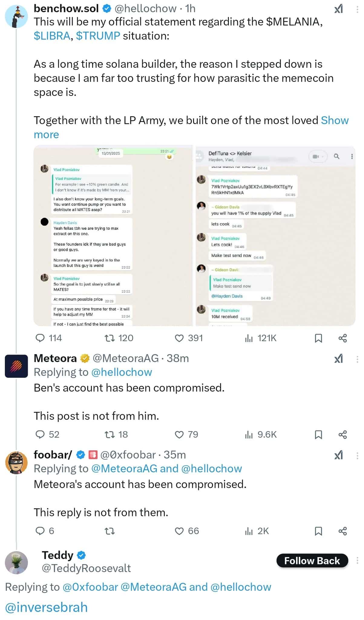Share benchow.sol's post
This screenshot has width=364, height=620.
(343, 338)
